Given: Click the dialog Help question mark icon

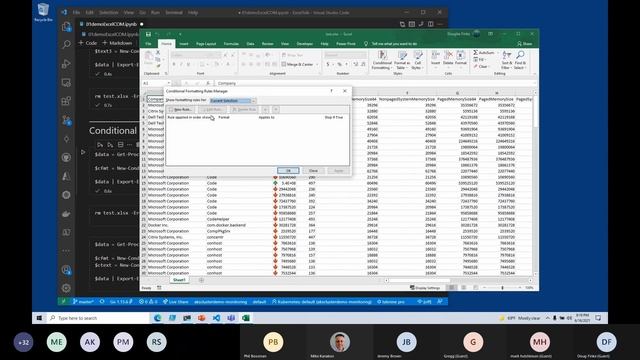Looking at the screenshot, I should coord(331,91).
